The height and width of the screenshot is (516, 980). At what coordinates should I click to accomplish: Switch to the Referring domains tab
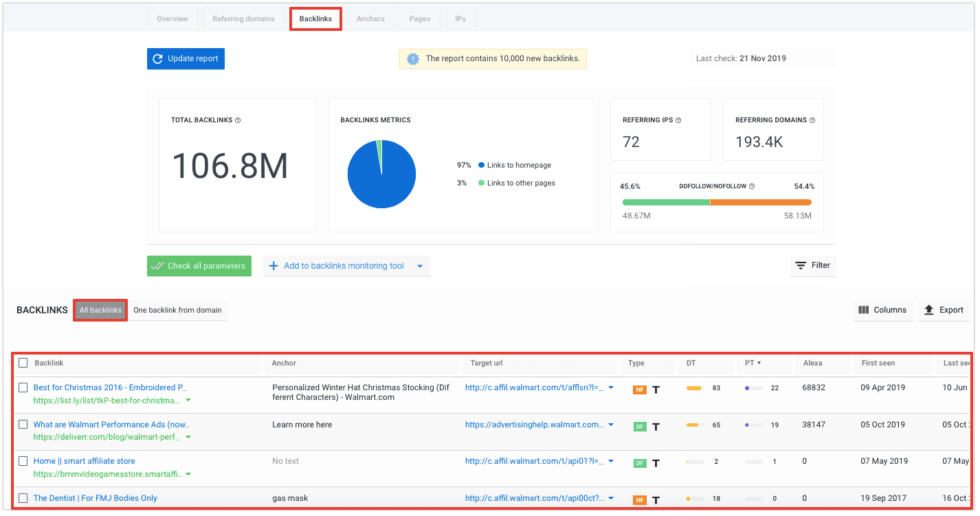(243, 19)
